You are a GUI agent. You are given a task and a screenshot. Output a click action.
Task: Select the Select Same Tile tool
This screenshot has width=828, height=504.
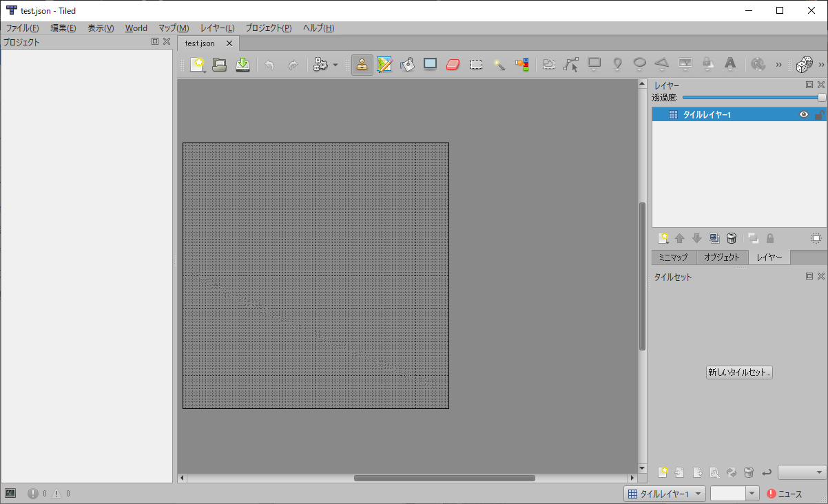(522, 65)
